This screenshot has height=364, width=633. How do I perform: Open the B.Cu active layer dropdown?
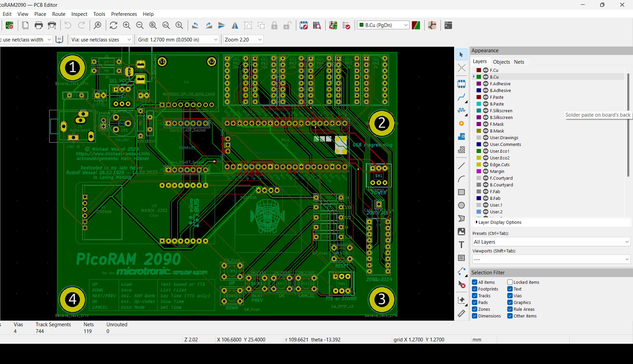(383, 25)
